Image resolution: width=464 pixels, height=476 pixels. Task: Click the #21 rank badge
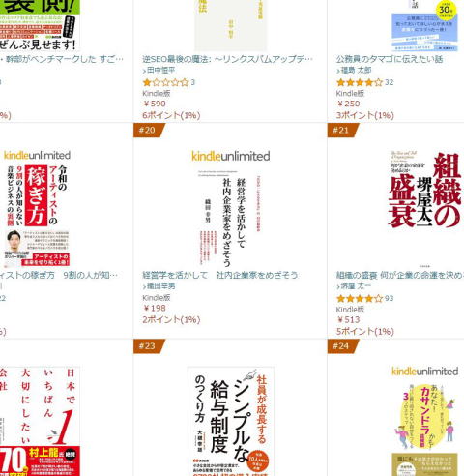342,130
